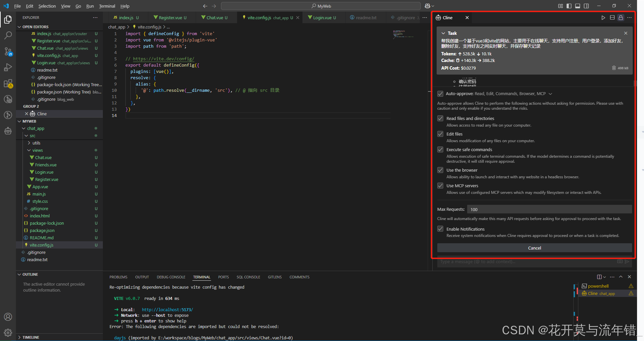Uncheck Read files and directories

[440, 118]
